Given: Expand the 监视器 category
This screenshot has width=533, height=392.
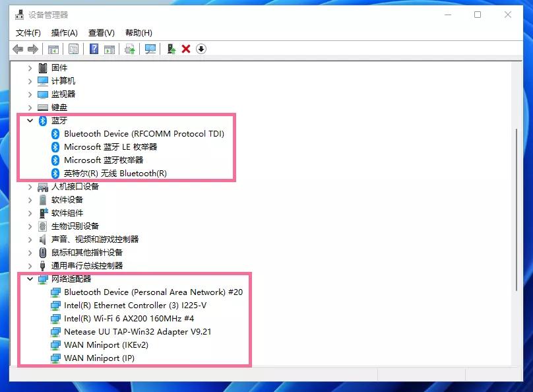Looking at the screenshot, I should (x=30, y=94).
